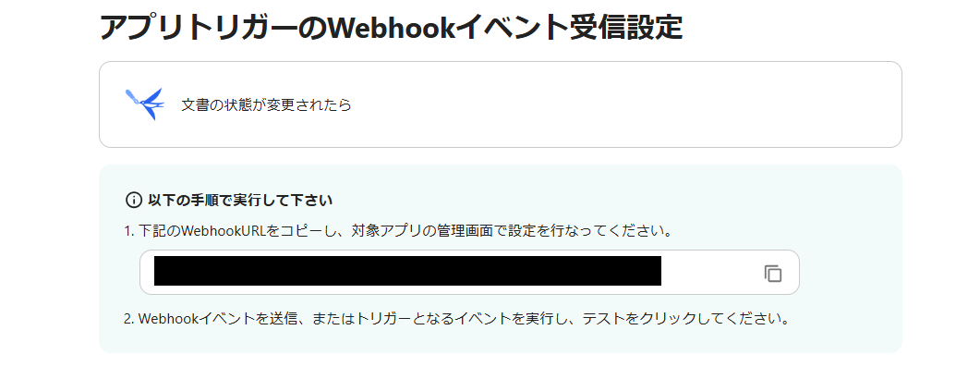The image size is (980, 379).
Task: Click blank space inside URL field before copy icon
Action: (711, 273)
